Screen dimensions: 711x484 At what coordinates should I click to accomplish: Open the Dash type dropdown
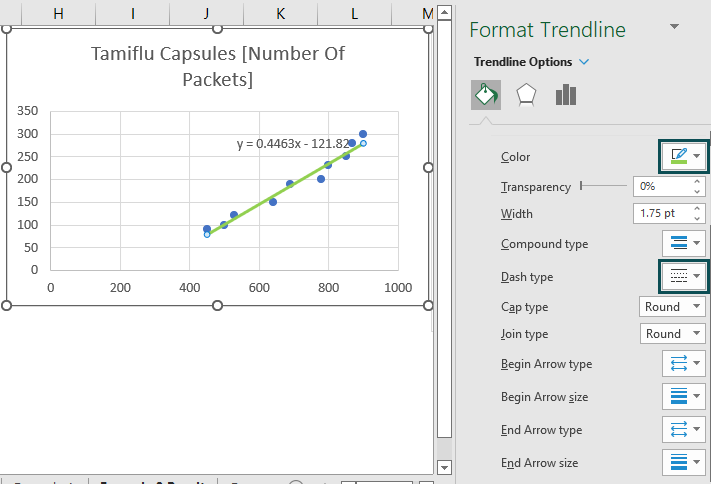(684, 276)
